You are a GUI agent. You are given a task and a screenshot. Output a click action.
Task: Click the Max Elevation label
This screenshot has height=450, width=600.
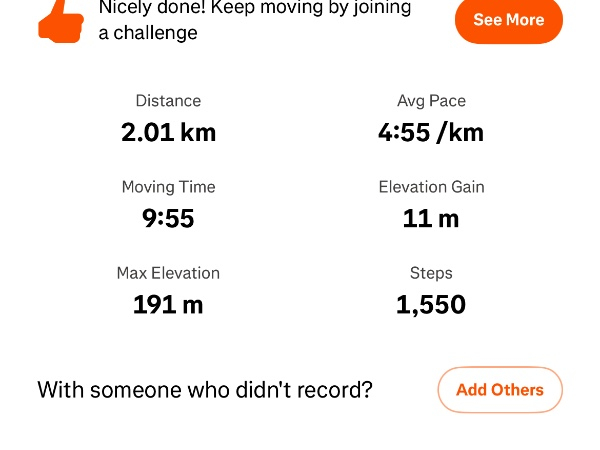[168, 273]
